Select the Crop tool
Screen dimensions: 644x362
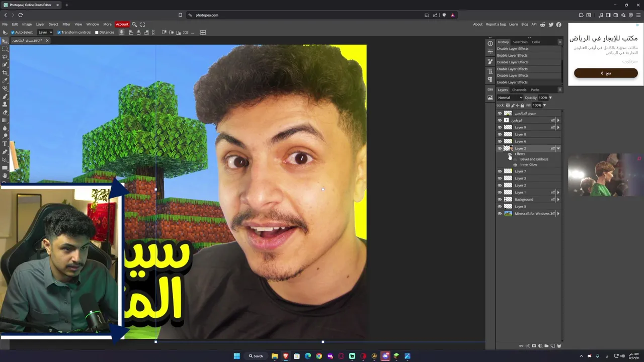[5, 73]
